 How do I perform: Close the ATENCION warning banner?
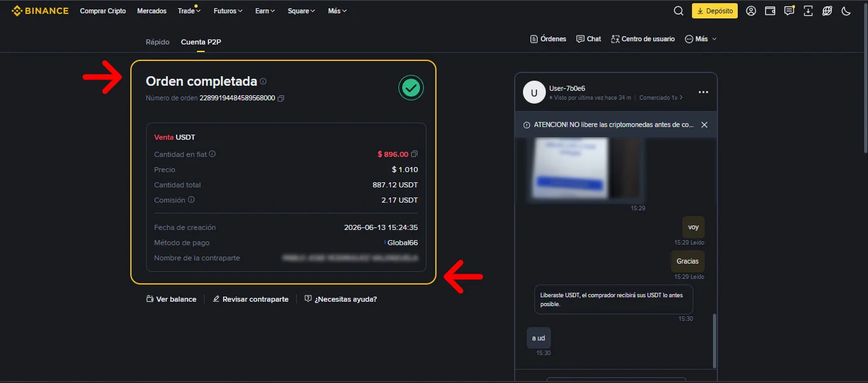click(x=704, y=125)
